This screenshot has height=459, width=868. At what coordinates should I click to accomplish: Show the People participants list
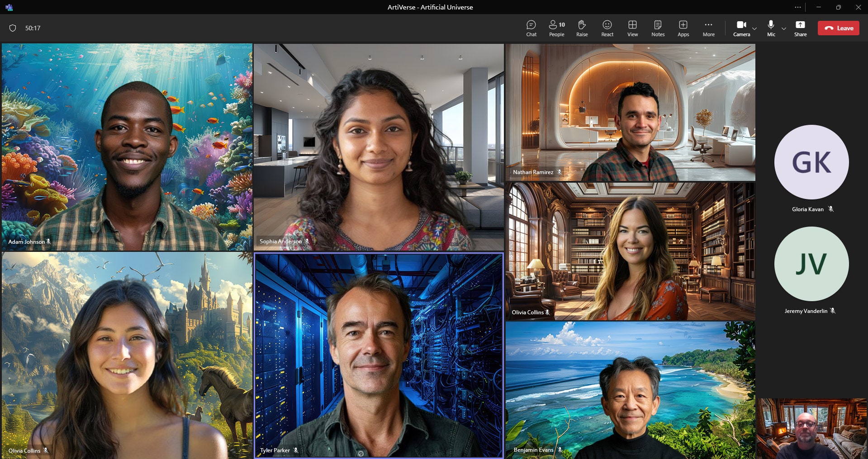coord(557,28)
